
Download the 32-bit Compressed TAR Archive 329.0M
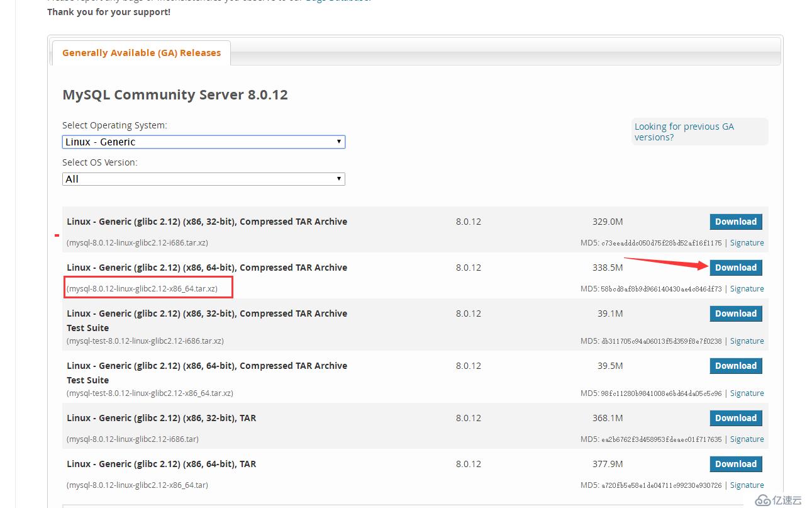[736, 222]
